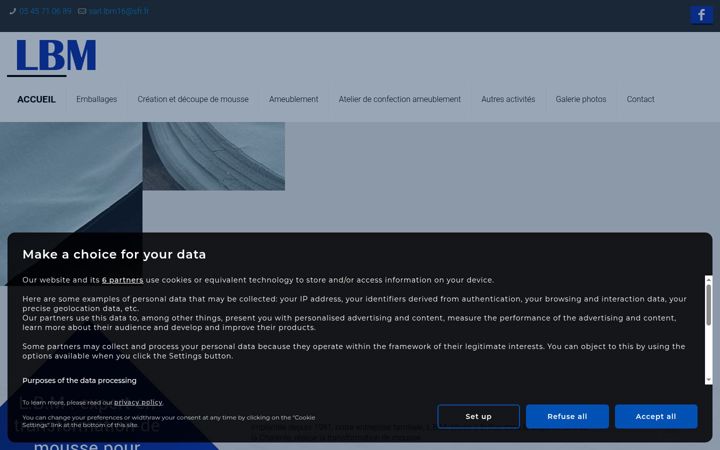Click the scrollbar down arrow
The height and width of the screenshot is (450, 720).
709,380
